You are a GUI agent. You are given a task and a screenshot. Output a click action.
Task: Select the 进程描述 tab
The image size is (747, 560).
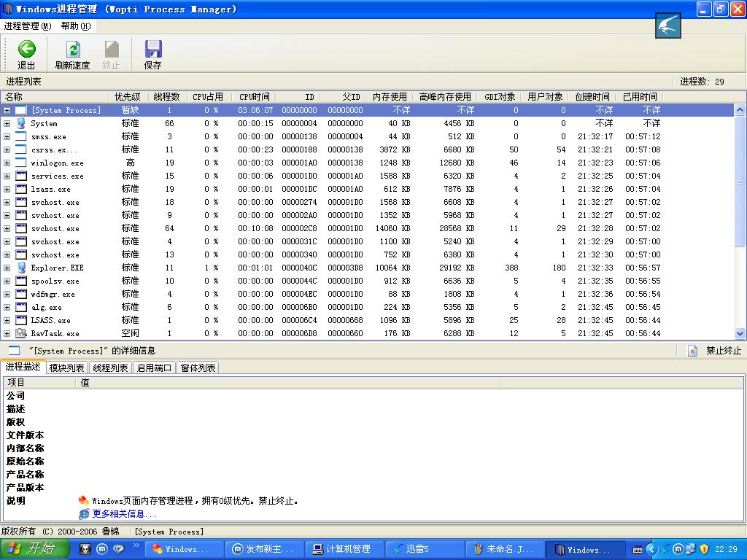click(23, 367)
